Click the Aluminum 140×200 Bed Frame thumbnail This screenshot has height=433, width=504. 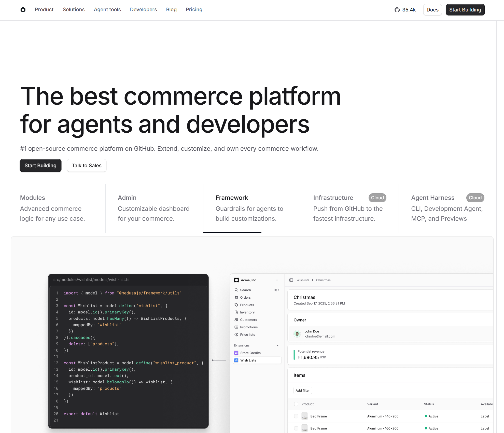pos(304,416)
